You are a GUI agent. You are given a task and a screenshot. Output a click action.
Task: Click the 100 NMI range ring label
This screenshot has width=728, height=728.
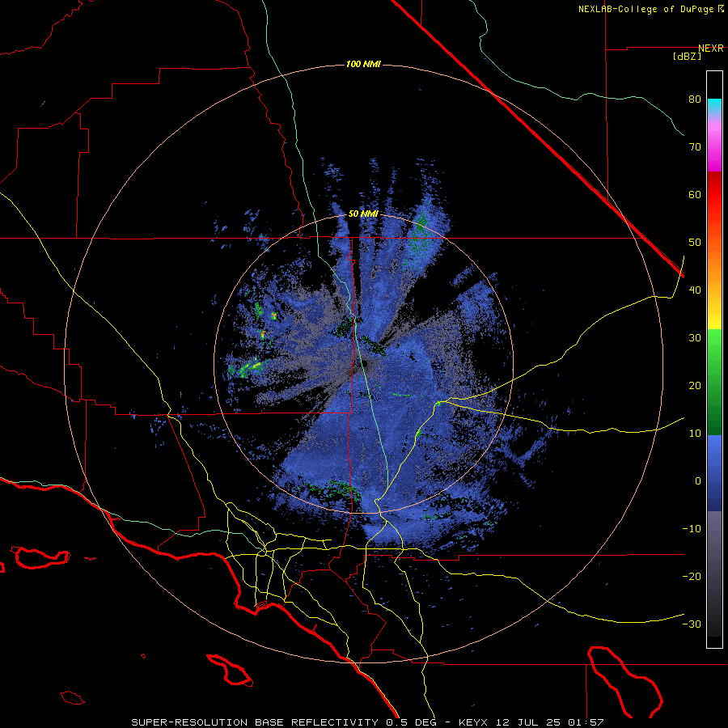pos(363,64)
